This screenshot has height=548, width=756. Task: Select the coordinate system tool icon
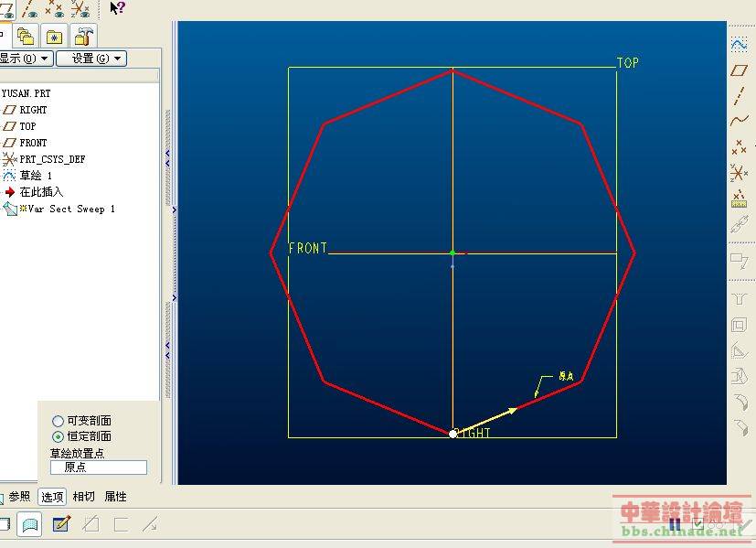(739, 172)
